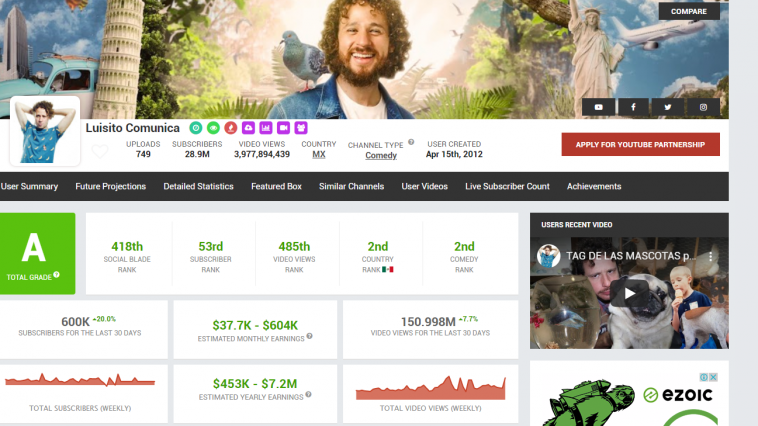The width and height of the screenshot is (758, 426).
Task: Open the Achievements tab
Action: coord(594,186)
